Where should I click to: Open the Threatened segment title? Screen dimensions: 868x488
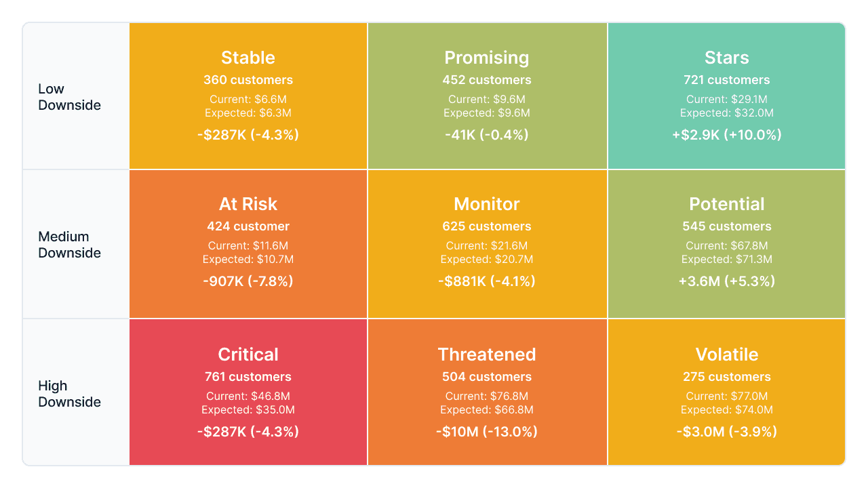coord(487,354)
